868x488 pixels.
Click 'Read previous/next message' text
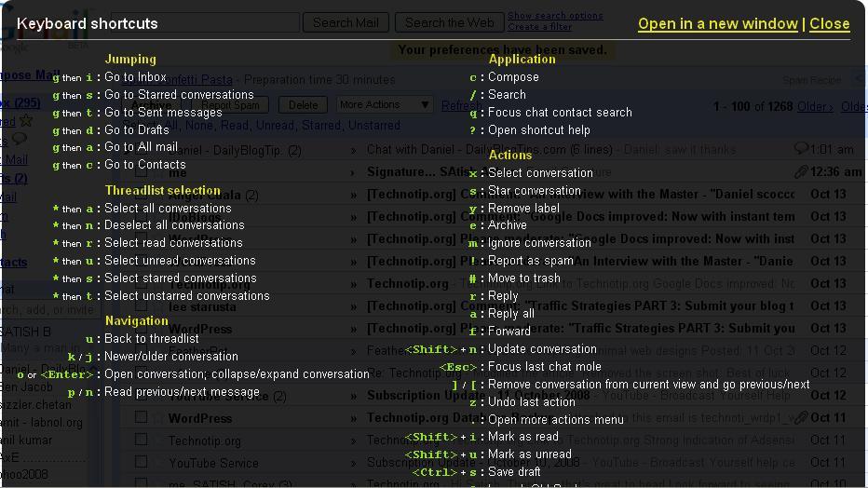point(182,392)
